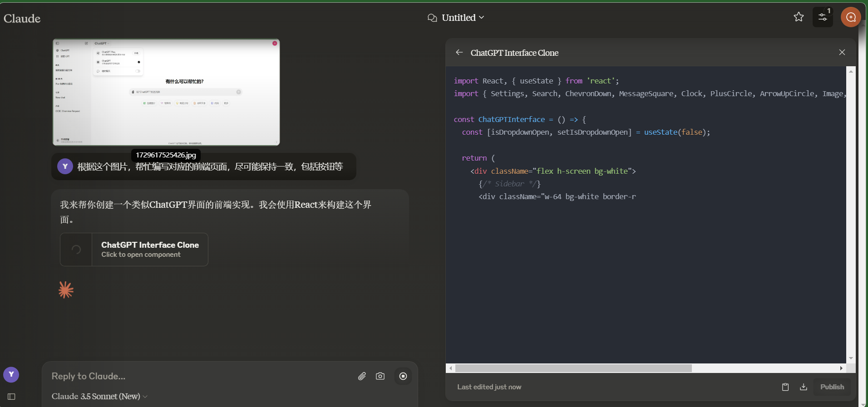Open chat controls sliders icon
Viewport: 868px width, 407px height.
823,17
